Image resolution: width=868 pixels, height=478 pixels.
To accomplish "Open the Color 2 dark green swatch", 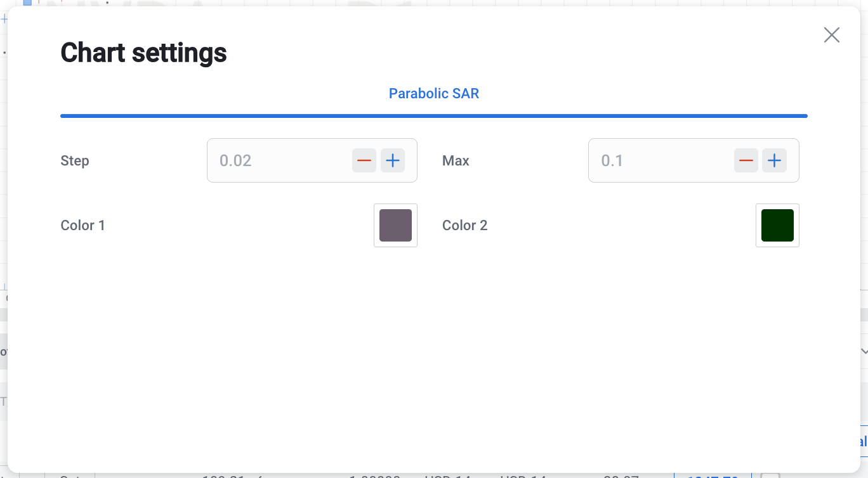I will [x=777, y=225].
